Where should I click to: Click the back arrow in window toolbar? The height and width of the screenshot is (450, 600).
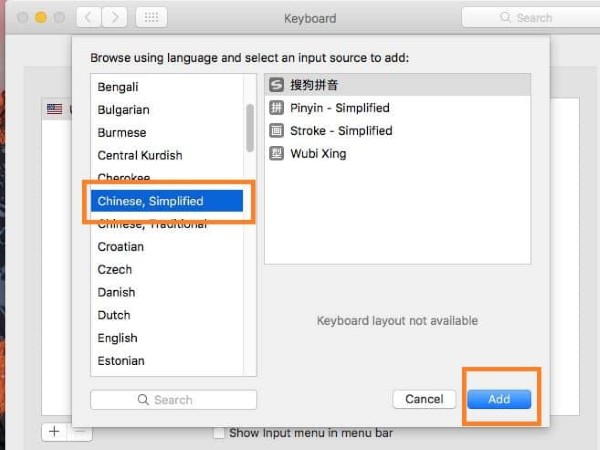(x=88, y=18)
